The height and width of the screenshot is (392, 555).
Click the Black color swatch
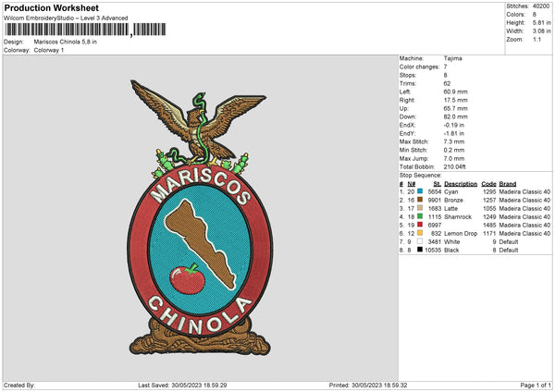pyautogui.click(x=420, y=250)
